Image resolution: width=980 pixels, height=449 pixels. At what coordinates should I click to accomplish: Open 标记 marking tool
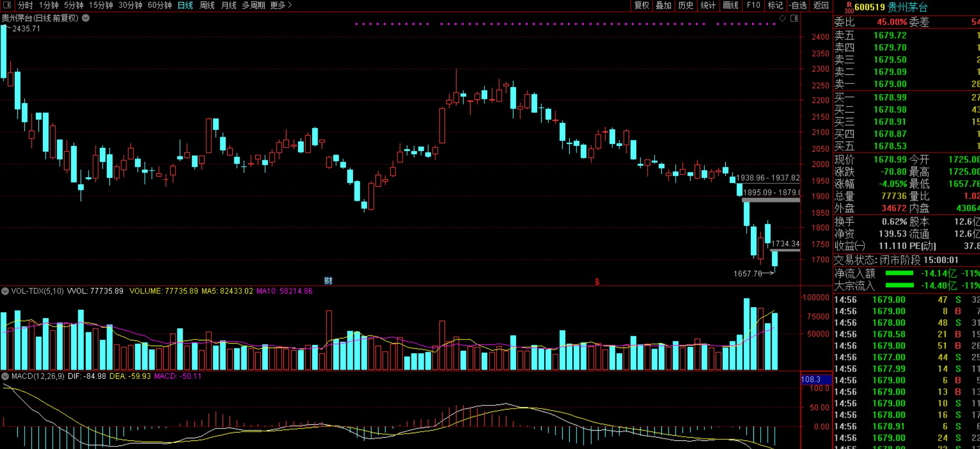coord(775,5)
